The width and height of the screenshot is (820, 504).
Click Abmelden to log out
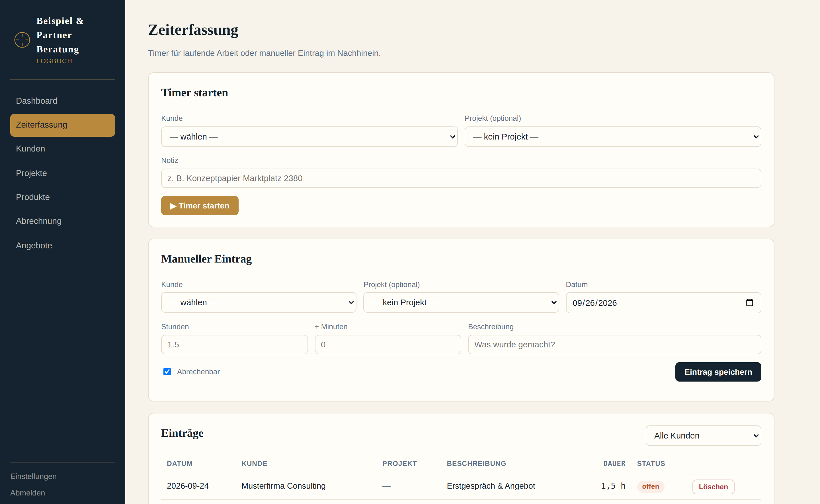click(28, 493)
